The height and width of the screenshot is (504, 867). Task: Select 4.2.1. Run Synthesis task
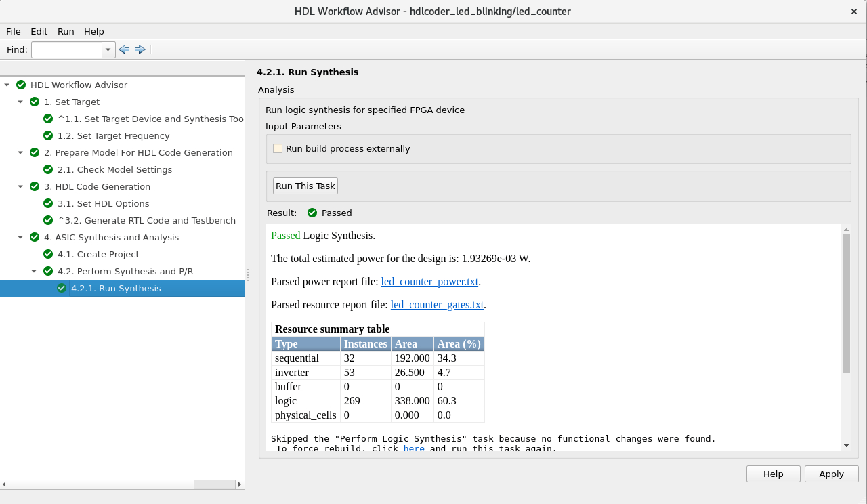[x=116, y=288]
